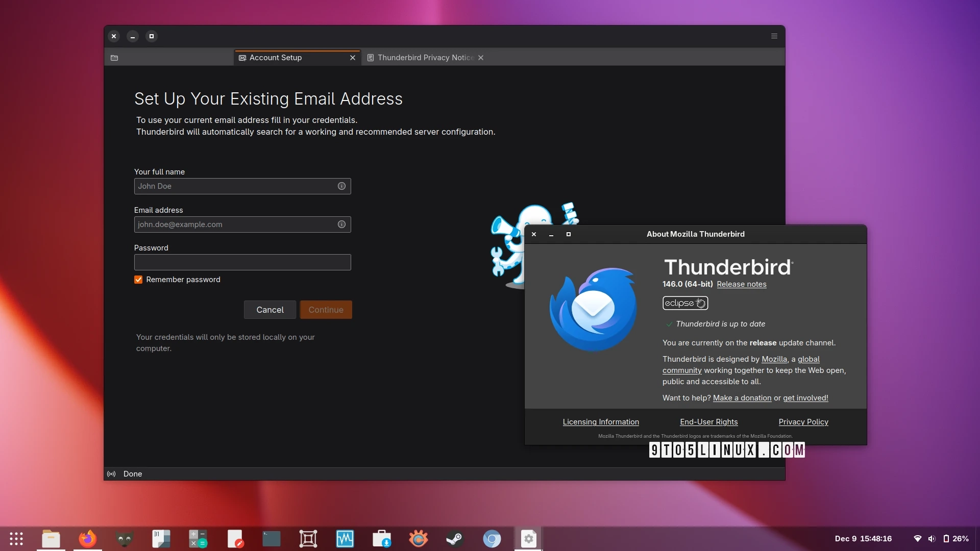Show the all-applications grid launcher
The image size is (980, 551).
tap(16, 538)
